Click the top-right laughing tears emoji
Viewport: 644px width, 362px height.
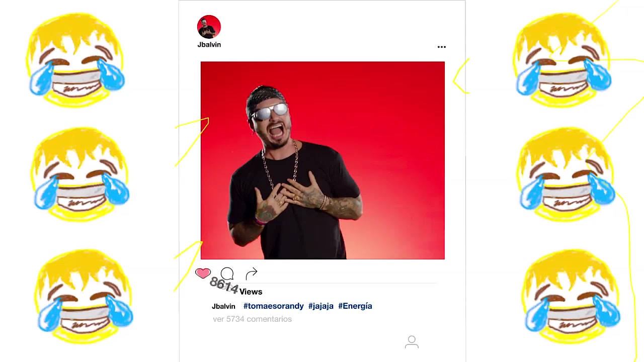562,60
